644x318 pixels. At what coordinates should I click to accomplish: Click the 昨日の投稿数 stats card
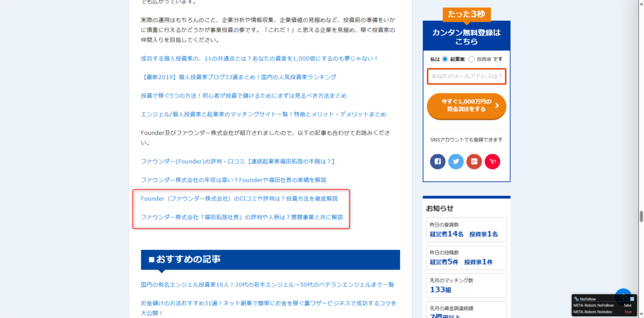coord(467,258)
